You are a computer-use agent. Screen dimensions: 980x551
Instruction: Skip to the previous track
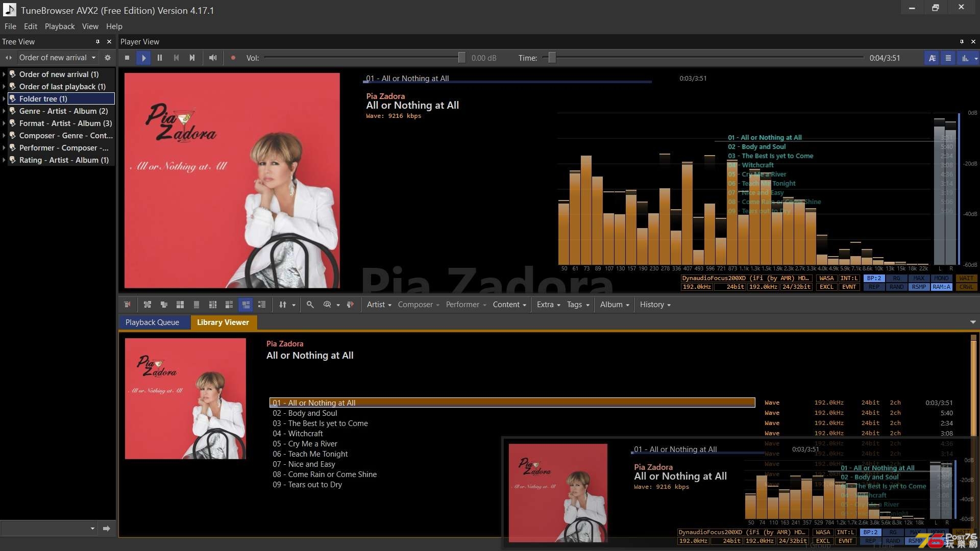[x=176, y=58]
